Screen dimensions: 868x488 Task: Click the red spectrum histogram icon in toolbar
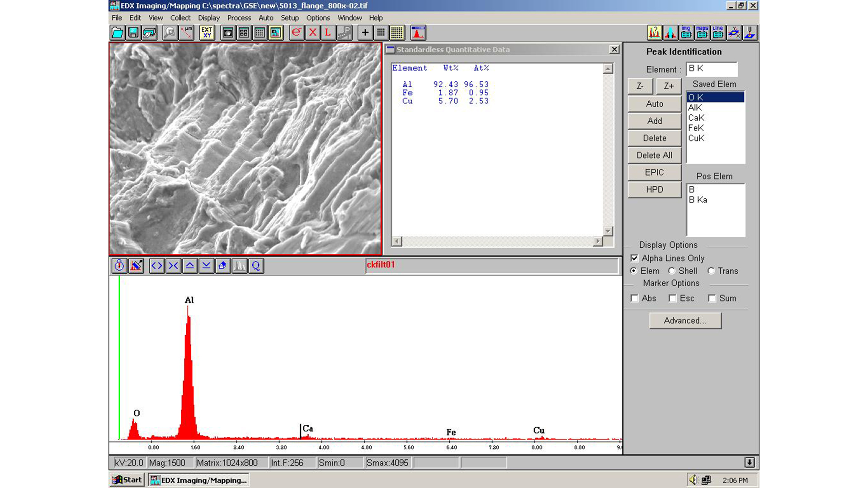click(418, 32)
